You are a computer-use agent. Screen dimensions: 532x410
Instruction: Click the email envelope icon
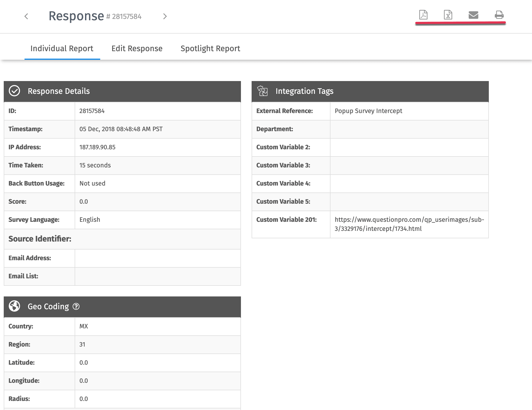(x=473, y=15)
